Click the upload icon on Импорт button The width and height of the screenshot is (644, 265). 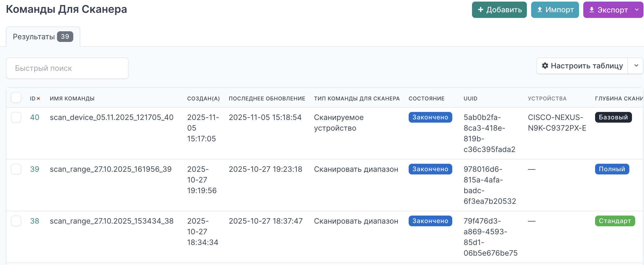(x=539, y=10)
